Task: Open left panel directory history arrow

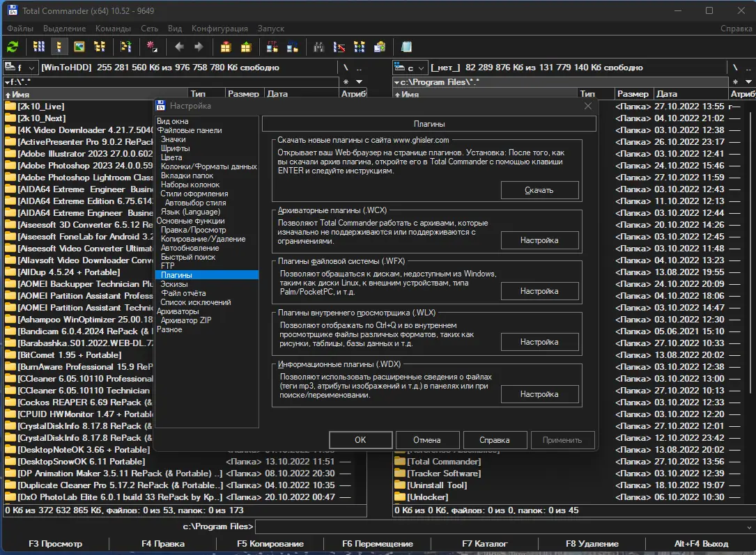Action: [358, 81]
